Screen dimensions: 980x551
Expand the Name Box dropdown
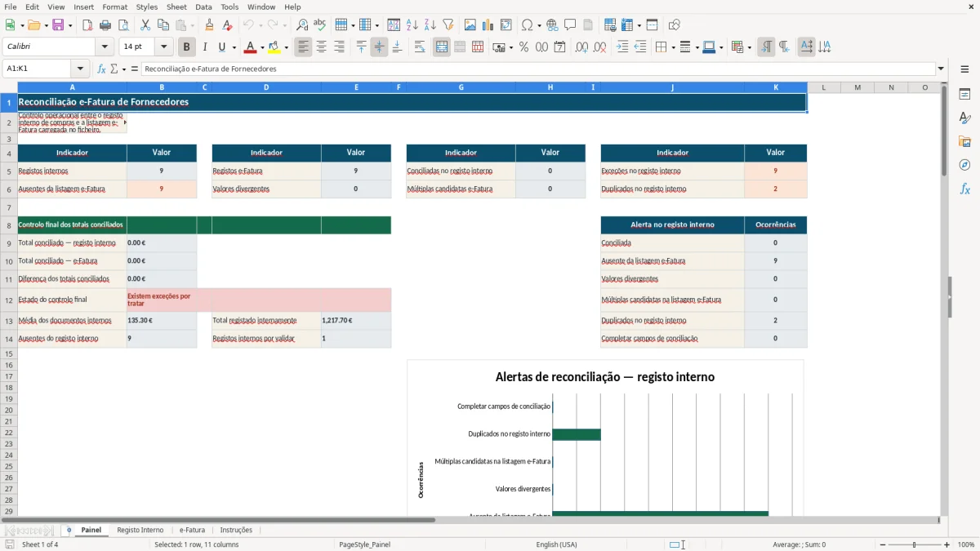[x=80, y=69]
